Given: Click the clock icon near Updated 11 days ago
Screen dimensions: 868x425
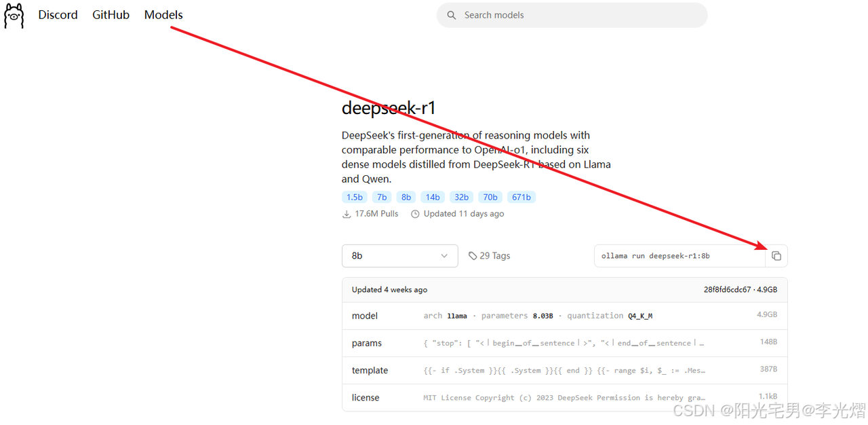Looking at the screenshot, I should pos(414,213).
